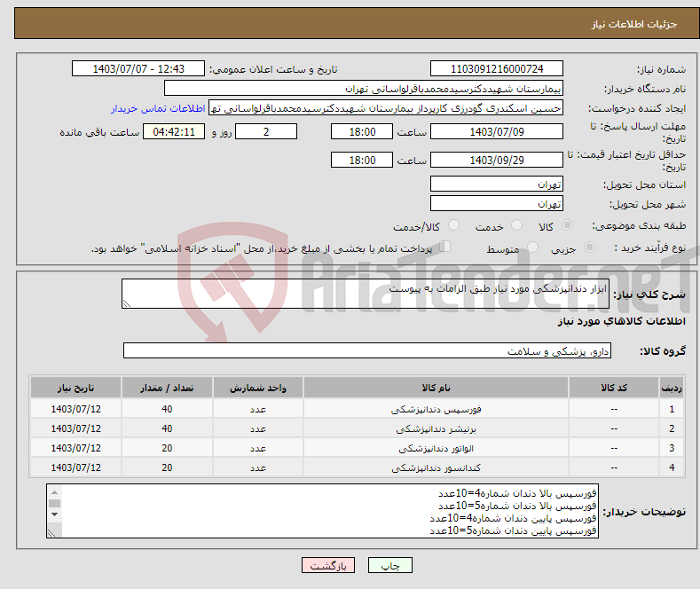Image resolution: width=700 pixels, height=589 pixels.
Task: Click the goods group field دارو، پزشکی و سلامت
Action: click(x=367, y=350)
